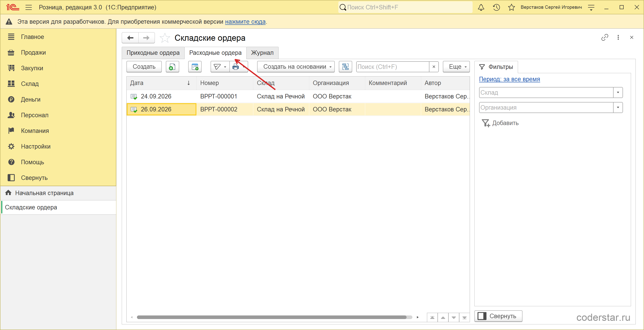Copy document icon next to Создать
The width and height of the screenshot is (644, 330).
(172, 67)
